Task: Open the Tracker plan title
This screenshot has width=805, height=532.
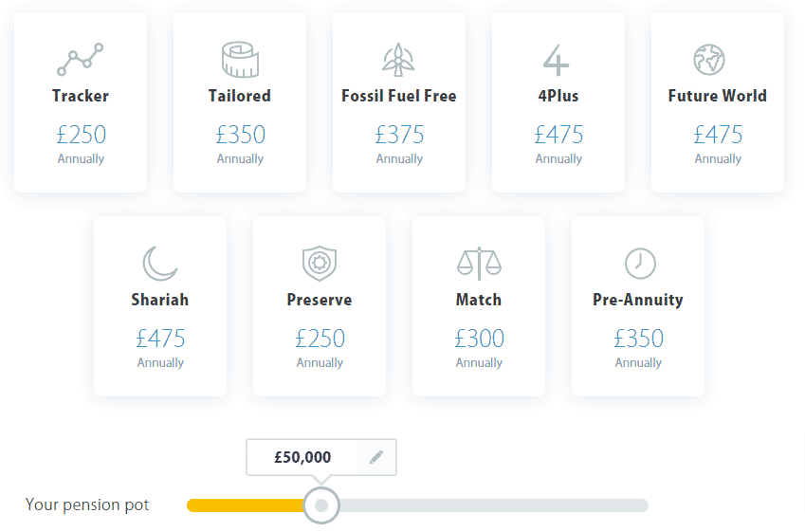Action: click(81, 96)
